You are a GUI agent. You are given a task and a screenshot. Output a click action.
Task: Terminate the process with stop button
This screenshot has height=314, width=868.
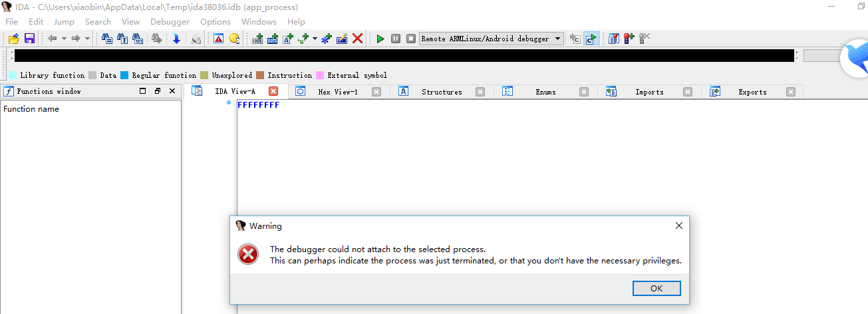click(411, 39)
